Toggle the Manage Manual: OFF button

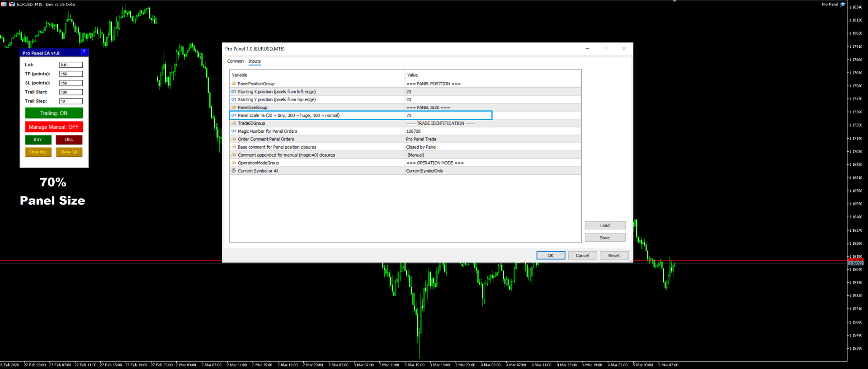[54, 127]
